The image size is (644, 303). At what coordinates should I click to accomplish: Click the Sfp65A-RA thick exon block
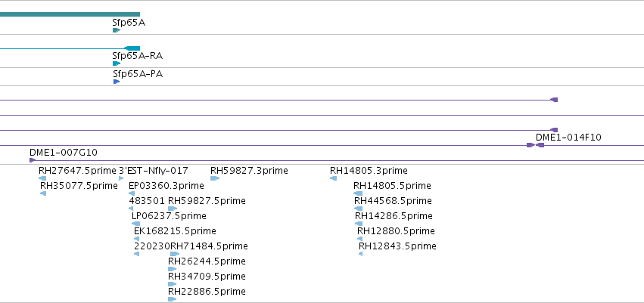tap(132, 48)
